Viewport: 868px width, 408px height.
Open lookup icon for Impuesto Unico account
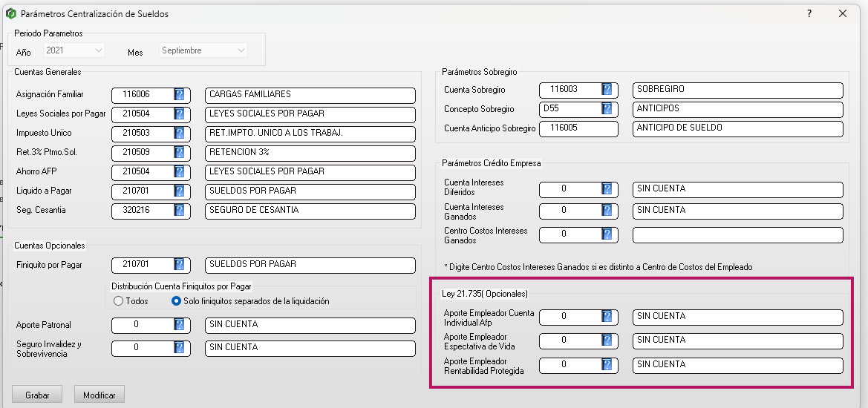(179, 134)
